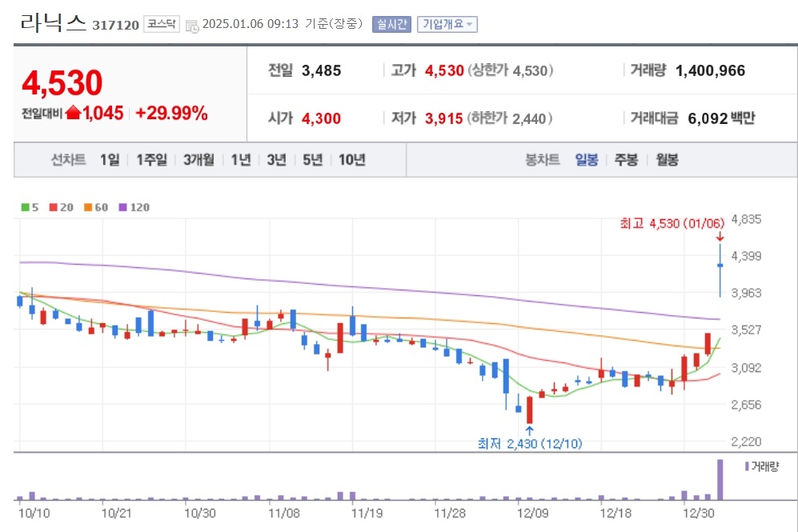Click the orange 60-day moving average legend
The image size is (798, 532).
point(96,207)
